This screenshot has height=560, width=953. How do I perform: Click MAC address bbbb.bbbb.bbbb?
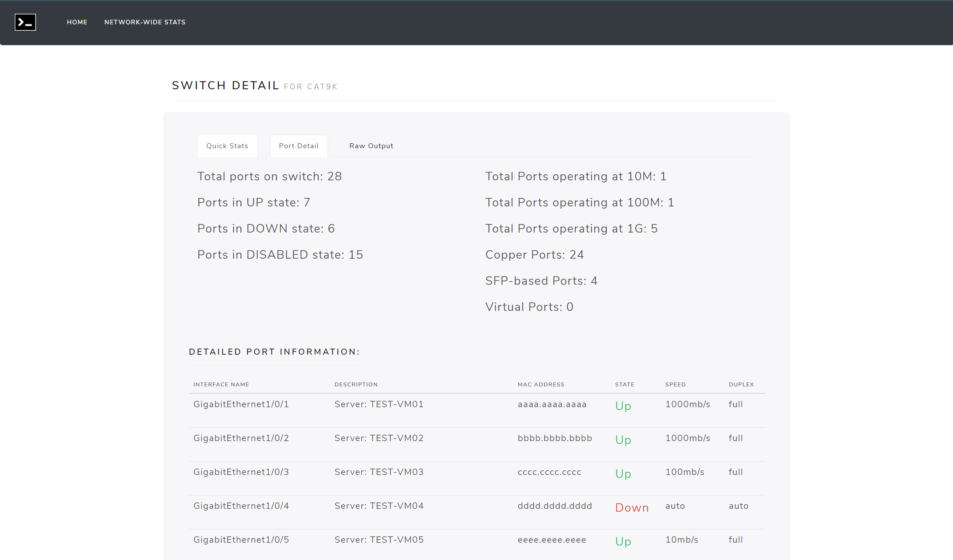coord(555,438)
